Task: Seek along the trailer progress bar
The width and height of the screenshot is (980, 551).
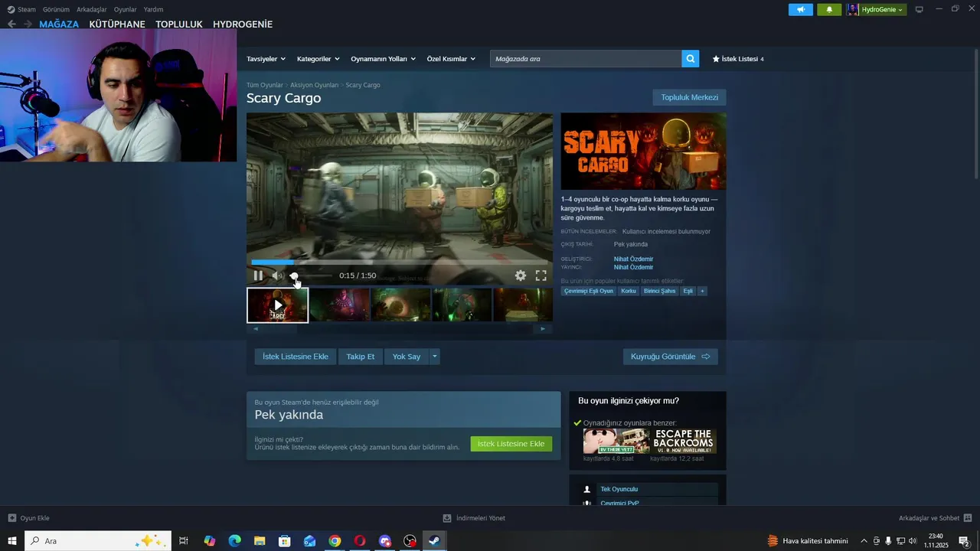Action: [399, 262]
